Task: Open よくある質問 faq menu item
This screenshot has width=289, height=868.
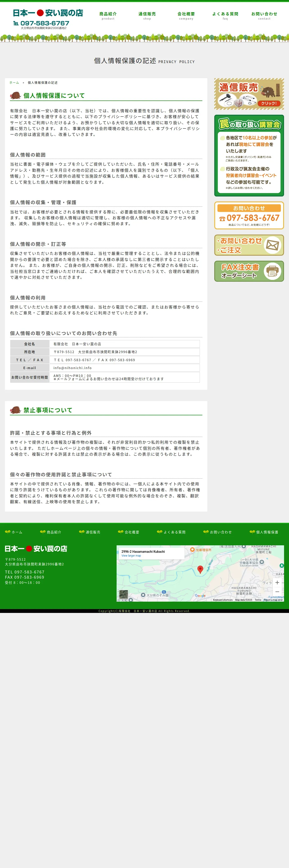Action: [x=225, y=16]
